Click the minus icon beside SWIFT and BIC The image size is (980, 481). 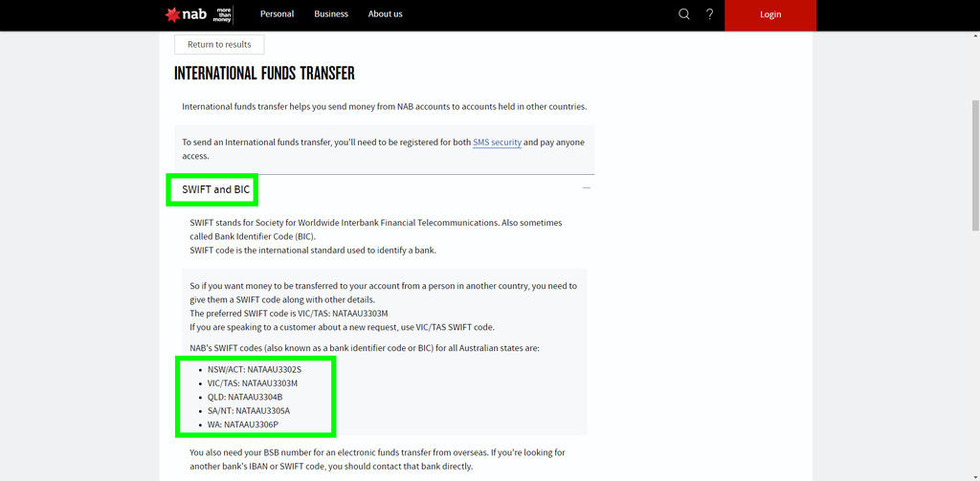(587, 187)
